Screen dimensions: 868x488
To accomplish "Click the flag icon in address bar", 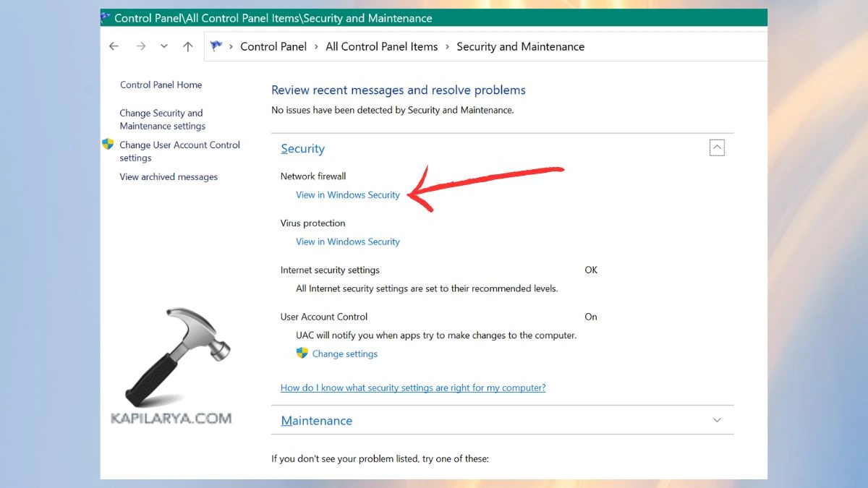I will pyautogui.click(x=216, y=46).
